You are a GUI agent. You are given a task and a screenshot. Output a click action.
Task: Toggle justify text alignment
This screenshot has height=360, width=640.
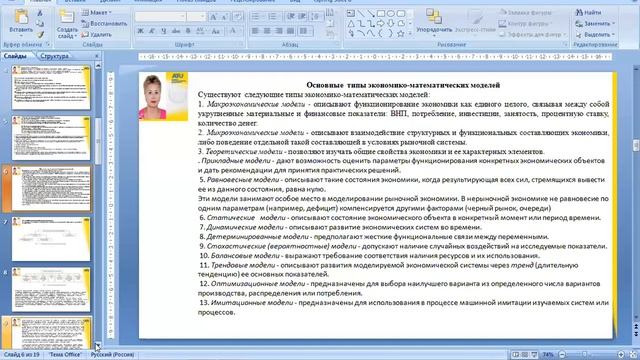coord(291,31)
